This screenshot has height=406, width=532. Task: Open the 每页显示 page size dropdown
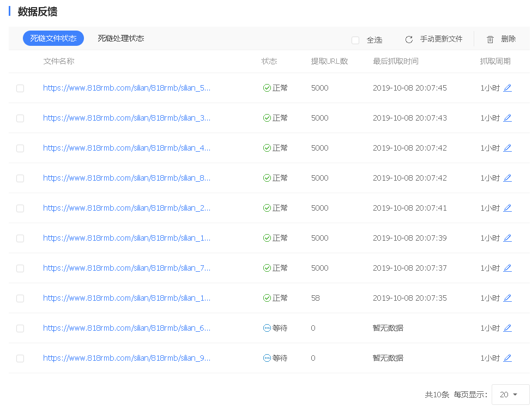point(510,395)
